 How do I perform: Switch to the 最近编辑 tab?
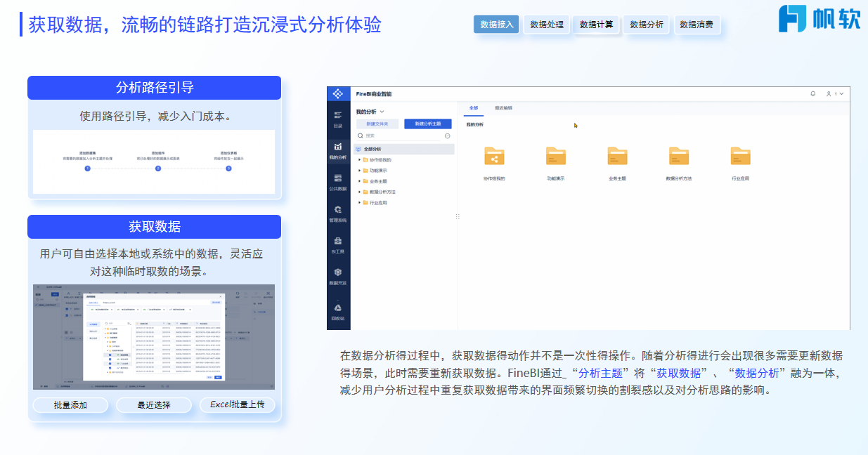pos(504,108)
